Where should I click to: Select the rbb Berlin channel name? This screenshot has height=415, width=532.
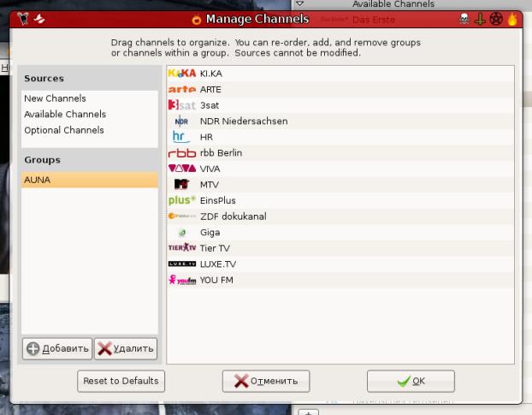[221, 153]
